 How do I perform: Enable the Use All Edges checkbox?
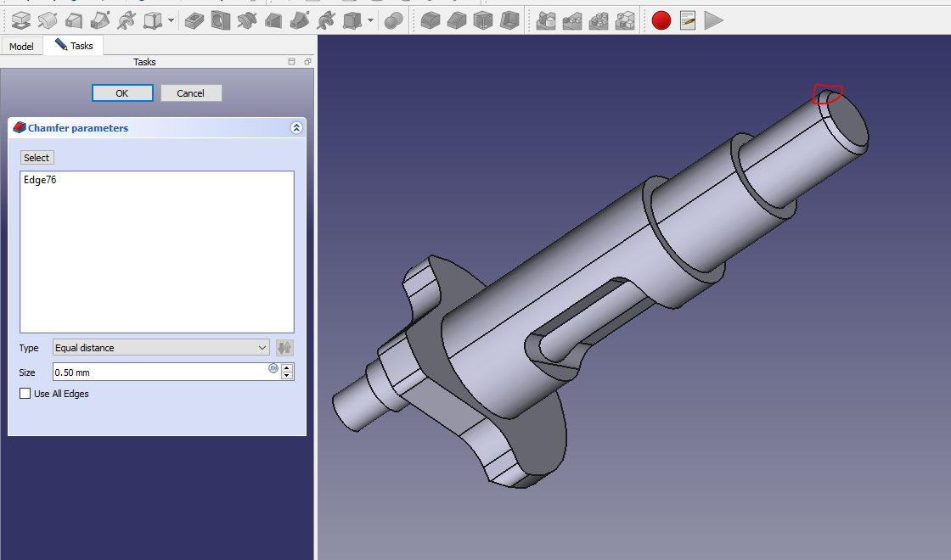(25, 394)
